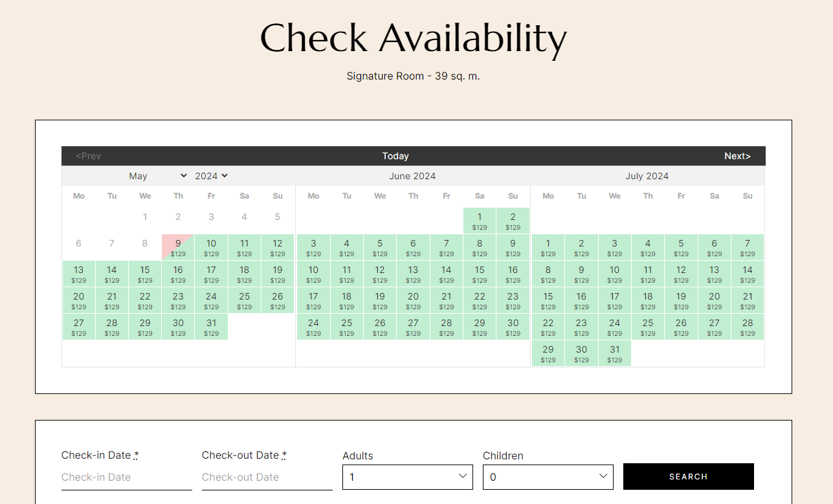833x504 pixels.
Task: Open the year dropdown showing 2024
Action: pyautogui.click(x=212, y=176)
